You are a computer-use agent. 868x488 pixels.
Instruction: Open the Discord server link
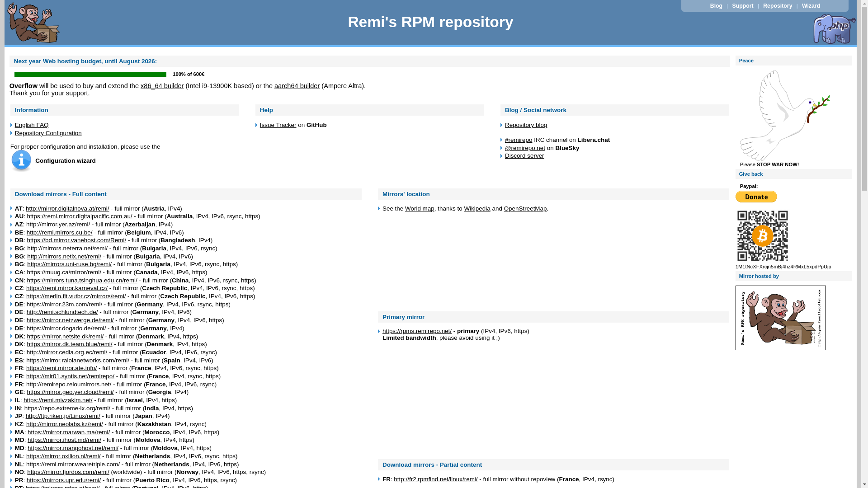[524, 156]
